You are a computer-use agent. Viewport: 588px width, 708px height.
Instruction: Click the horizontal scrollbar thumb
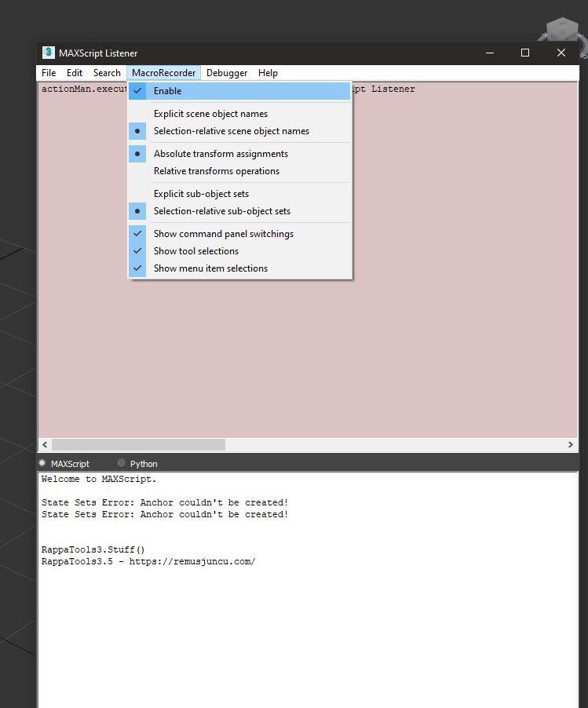(x=138, y=444)
